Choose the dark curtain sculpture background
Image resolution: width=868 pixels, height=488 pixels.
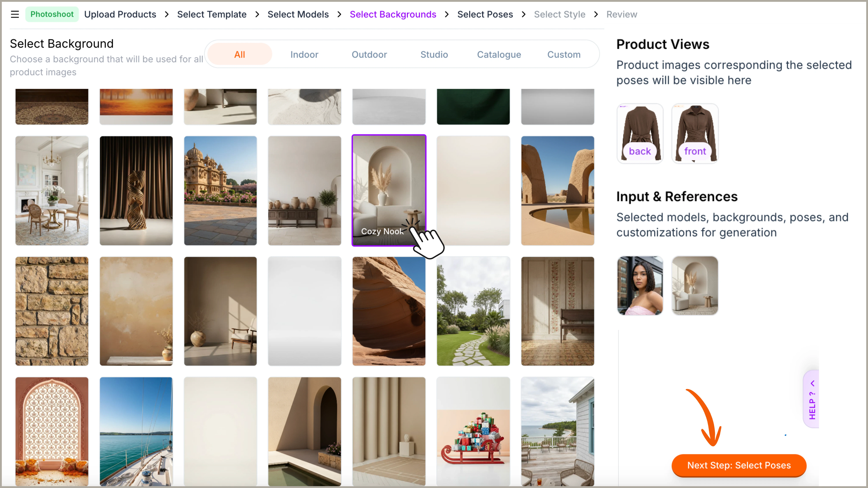(x=136, y=190)
